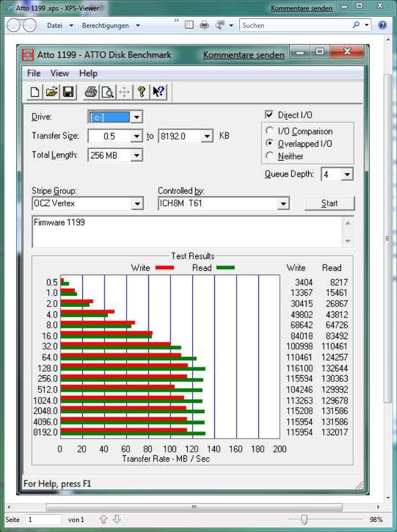
Task: Go to previous page with up arrow
Action: [103, 519]
